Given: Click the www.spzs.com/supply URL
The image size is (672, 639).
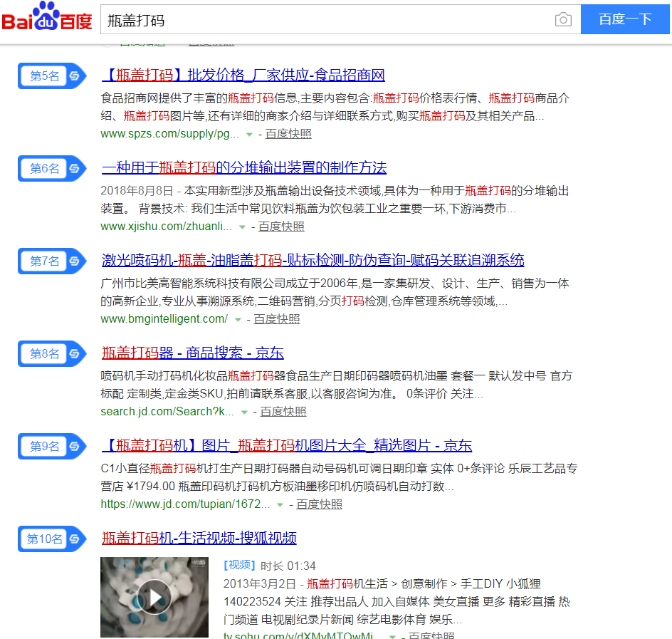Looking at the screenshot, I should 169,134.
